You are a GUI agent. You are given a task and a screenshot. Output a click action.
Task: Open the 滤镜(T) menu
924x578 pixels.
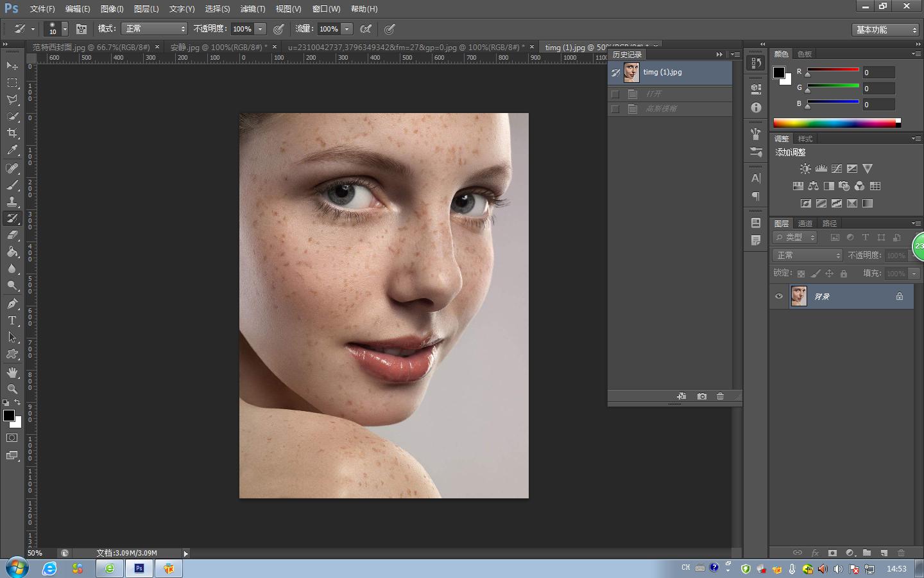pyautogui.click(x=252, y=9)
